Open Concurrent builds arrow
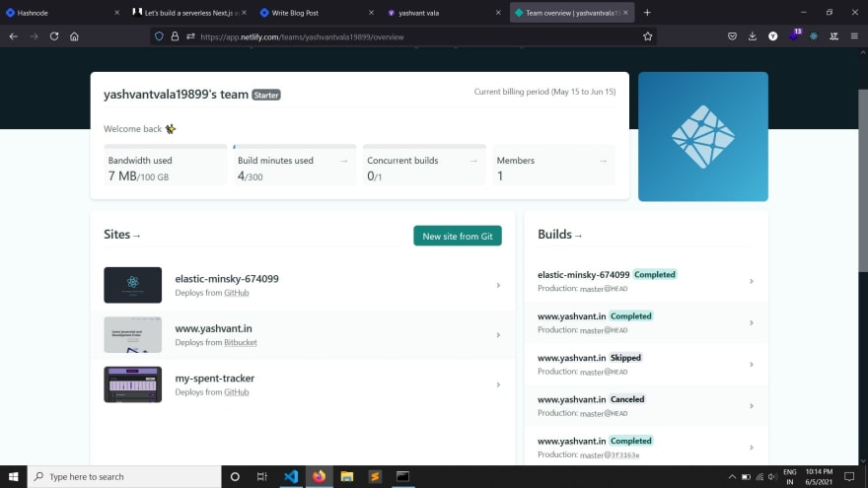Viewport: 868px width, 488px height. [x=473, y=161]
